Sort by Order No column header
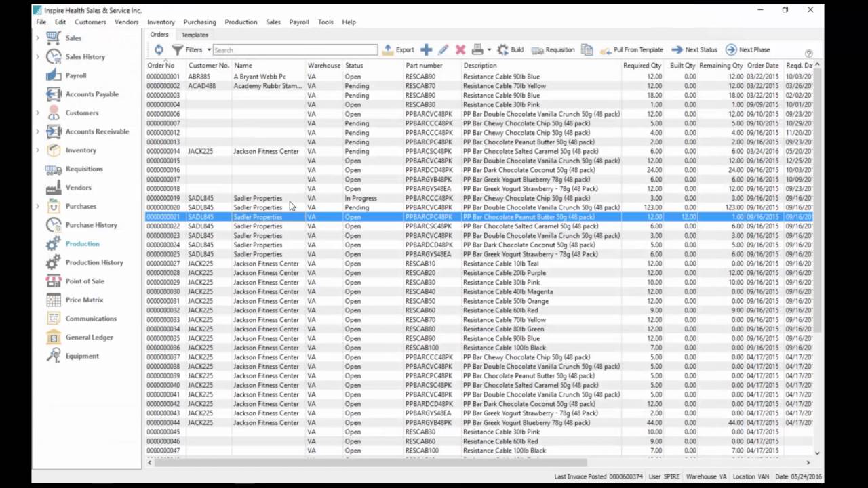Viewport: 868px width, 488px height. (165, 66)
